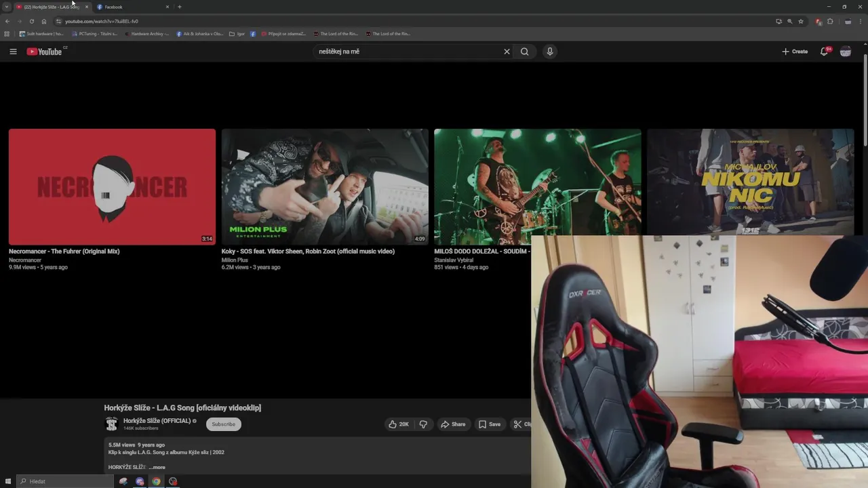Open the purple circular taskbar app icon
The image size is (868, 488).
(140, 481)
